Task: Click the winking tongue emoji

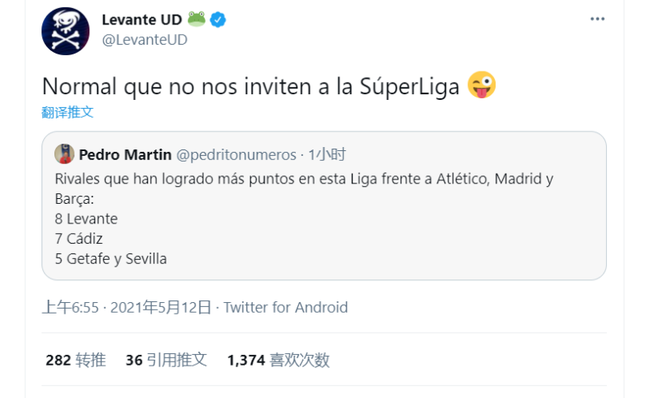Action: (481, 85)
